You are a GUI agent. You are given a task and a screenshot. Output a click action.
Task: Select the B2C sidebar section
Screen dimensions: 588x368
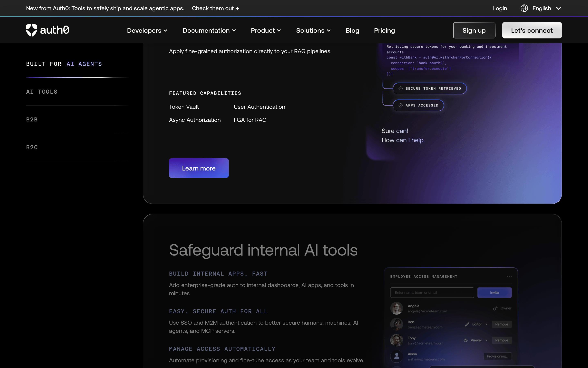(32, 147)
